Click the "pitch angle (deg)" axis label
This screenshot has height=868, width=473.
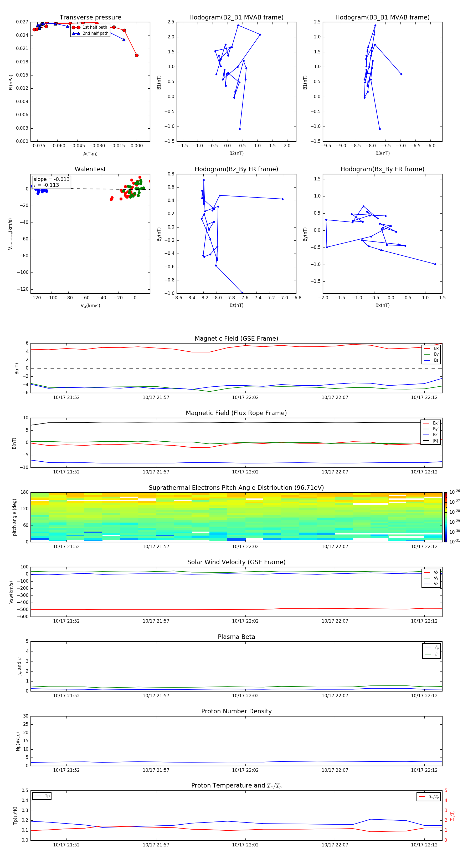(14, 517)
